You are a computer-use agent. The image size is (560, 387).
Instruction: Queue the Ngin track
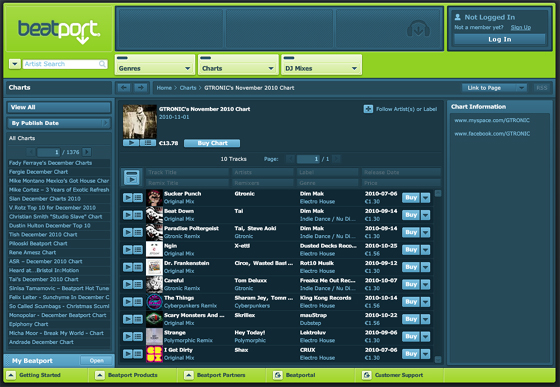tap(138, 250)
